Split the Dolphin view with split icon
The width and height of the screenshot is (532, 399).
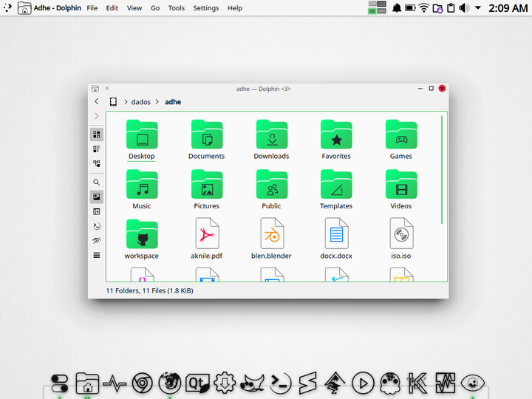coord(97,212)
